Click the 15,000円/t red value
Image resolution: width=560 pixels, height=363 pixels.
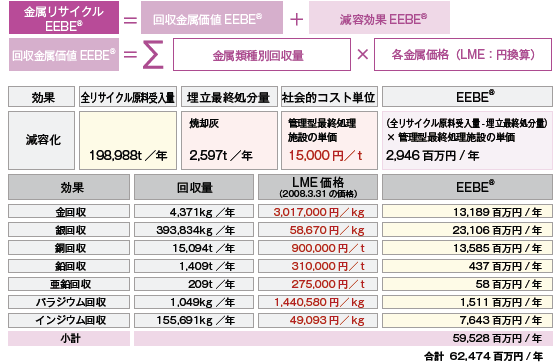click(x=325, y=155)
